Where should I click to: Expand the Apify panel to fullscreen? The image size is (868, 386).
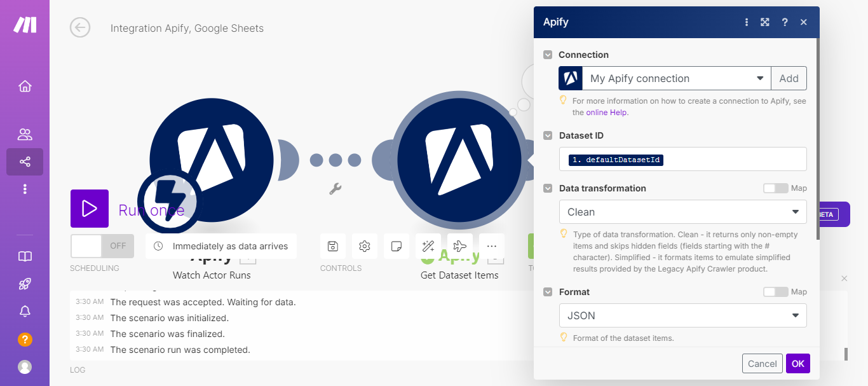coord(765,22)
